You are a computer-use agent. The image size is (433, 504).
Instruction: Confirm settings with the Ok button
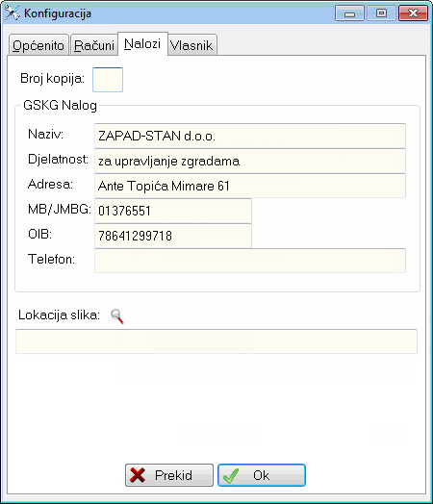(262, 475)
